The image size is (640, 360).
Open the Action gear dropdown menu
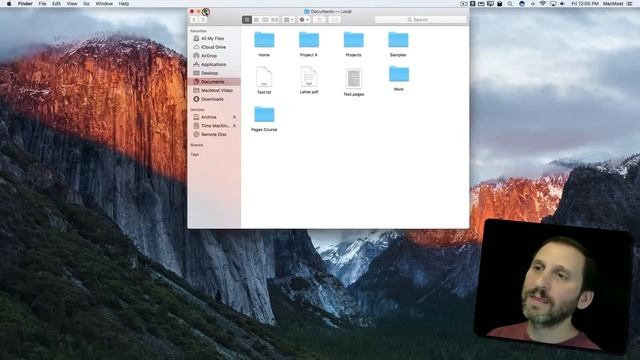coord(304,20)
